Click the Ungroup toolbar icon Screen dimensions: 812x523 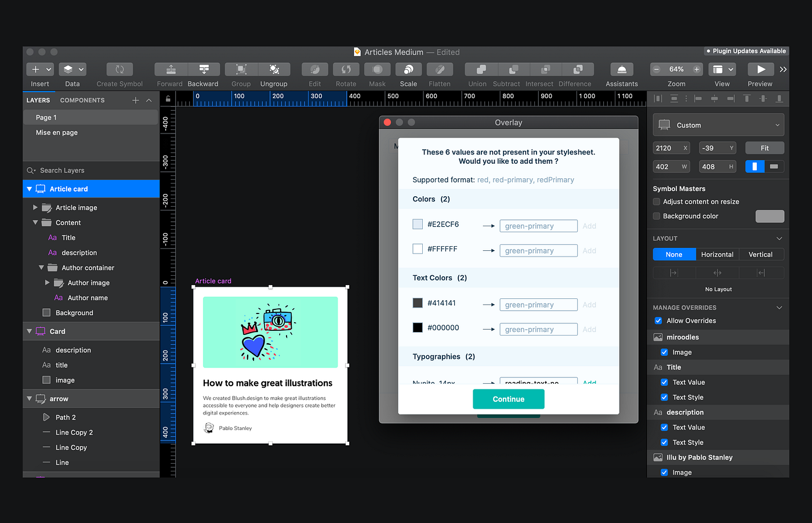point(274,69)
